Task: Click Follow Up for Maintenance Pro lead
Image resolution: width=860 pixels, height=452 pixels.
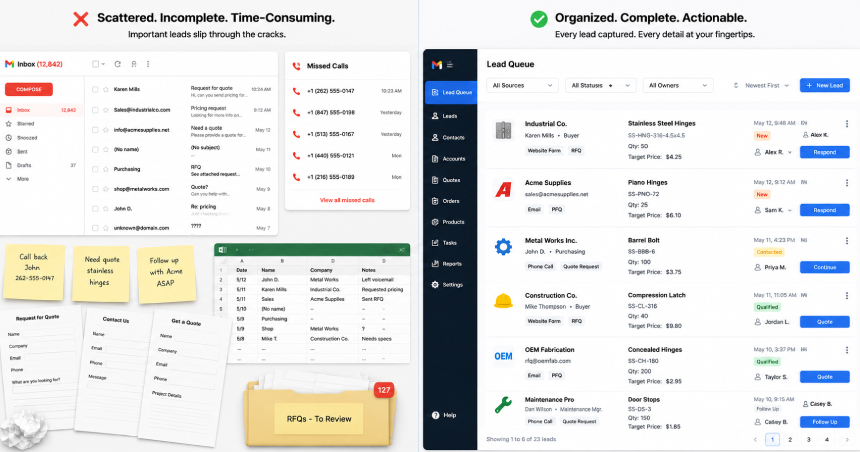Action: click(825, 422)
